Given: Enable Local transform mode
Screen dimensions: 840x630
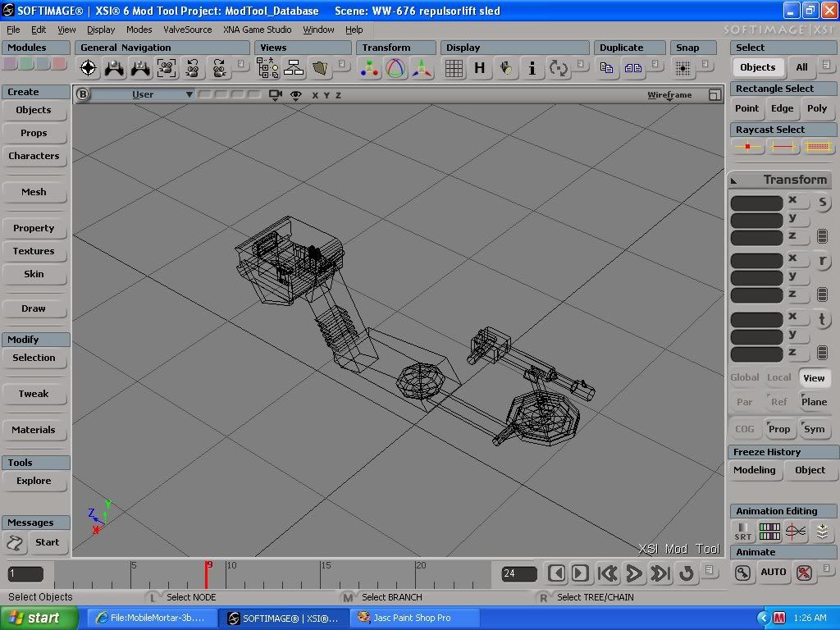Looking at the screenshot, I should click(x=779, y=377).
